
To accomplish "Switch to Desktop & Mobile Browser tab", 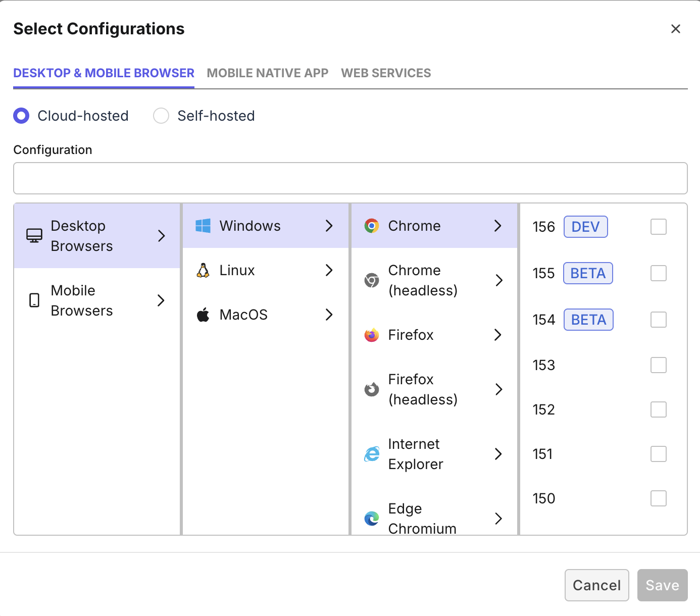I will tap(104, 73).
